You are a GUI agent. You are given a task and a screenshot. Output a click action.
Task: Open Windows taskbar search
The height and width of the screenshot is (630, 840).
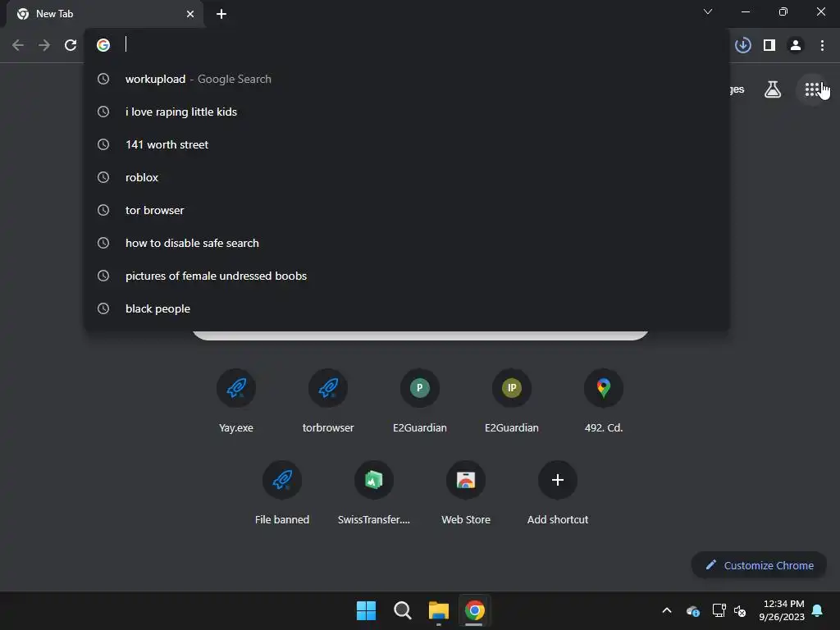click(x=402, y=610)
